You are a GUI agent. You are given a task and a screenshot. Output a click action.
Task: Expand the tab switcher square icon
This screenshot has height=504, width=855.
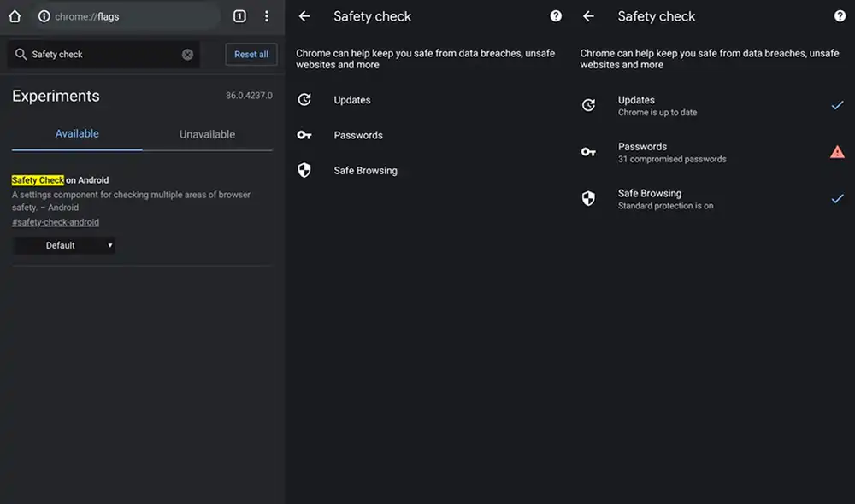tap(239, 15)
